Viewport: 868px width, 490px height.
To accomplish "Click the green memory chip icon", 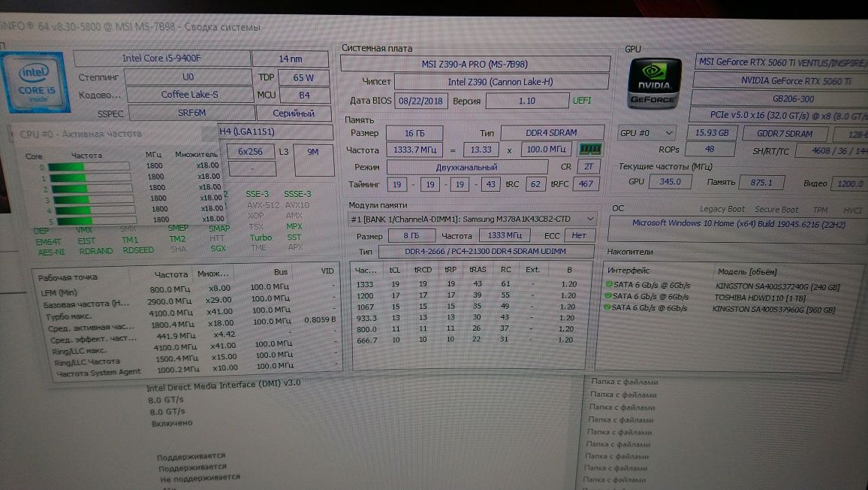I will (x=589, y=149).
